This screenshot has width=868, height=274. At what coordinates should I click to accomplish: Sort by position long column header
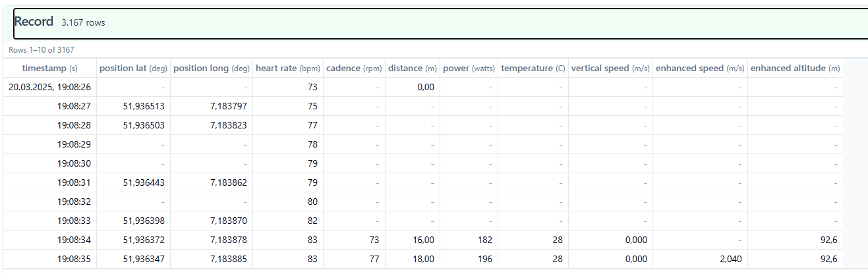tap(212, 68)
